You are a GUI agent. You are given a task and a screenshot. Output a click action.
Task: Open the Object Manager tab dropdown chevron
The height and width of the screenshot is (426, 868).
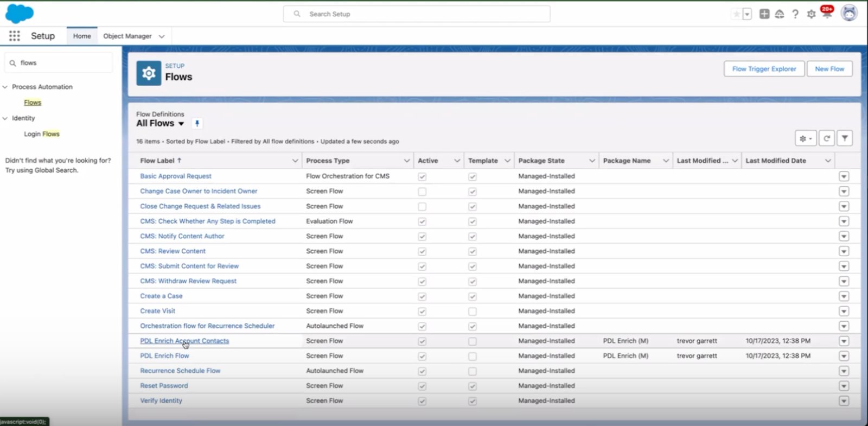162,36
